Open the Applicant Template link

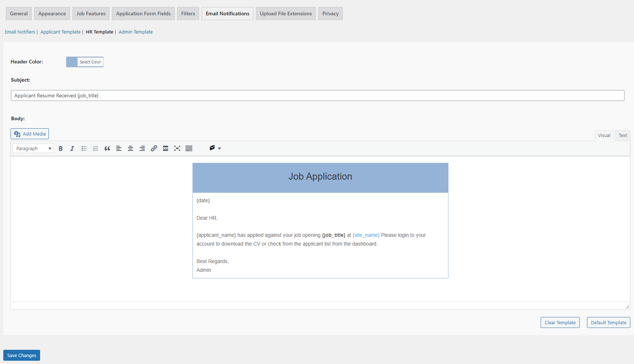(60, 32)
